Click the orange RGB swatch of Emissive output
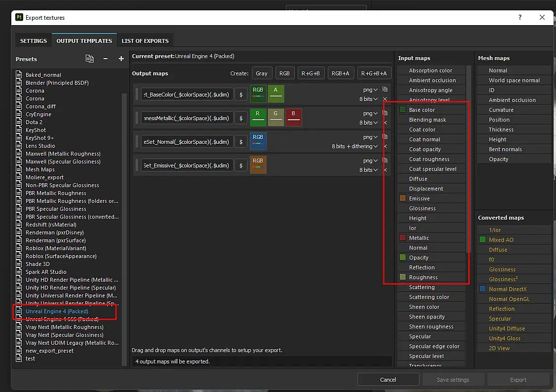This screenshot has width=556, height=392. click(258, 165)
